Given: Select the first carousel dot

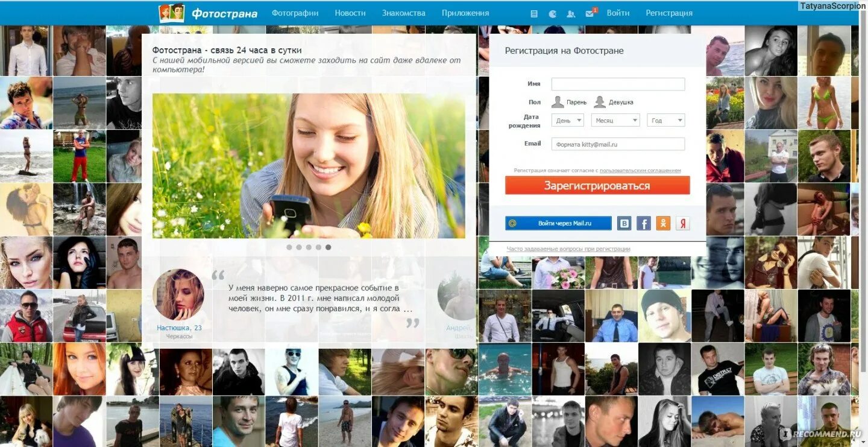Looking at the screenshot, I should [x=289, y=247].
